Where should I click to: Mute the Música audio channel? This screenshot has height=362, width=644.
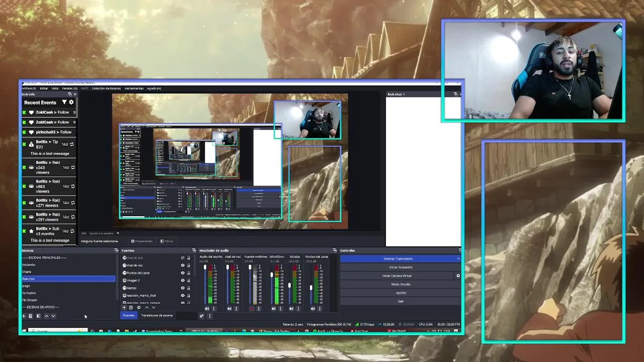pyautogui.click(x=291, y=309)
